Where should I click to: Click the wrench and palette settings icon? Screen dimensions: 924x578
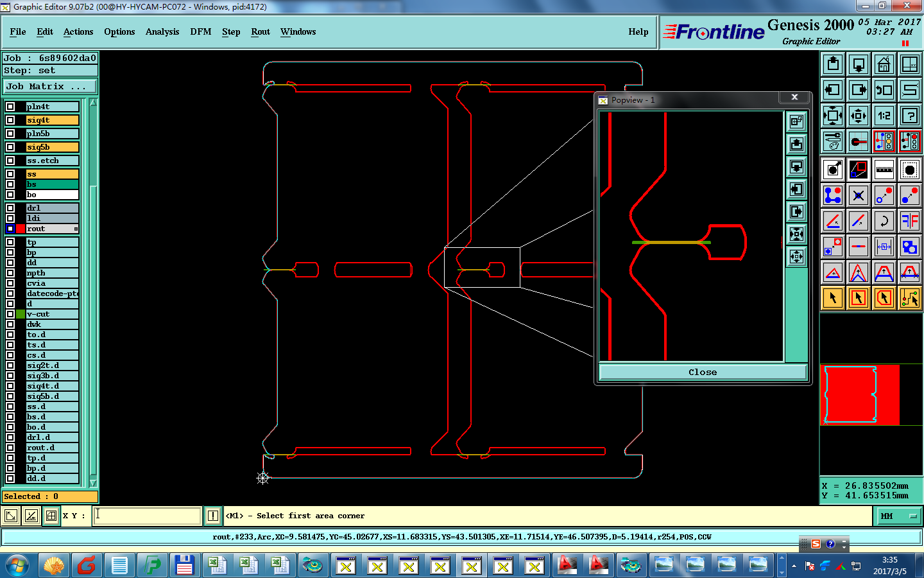click(833, 141)
